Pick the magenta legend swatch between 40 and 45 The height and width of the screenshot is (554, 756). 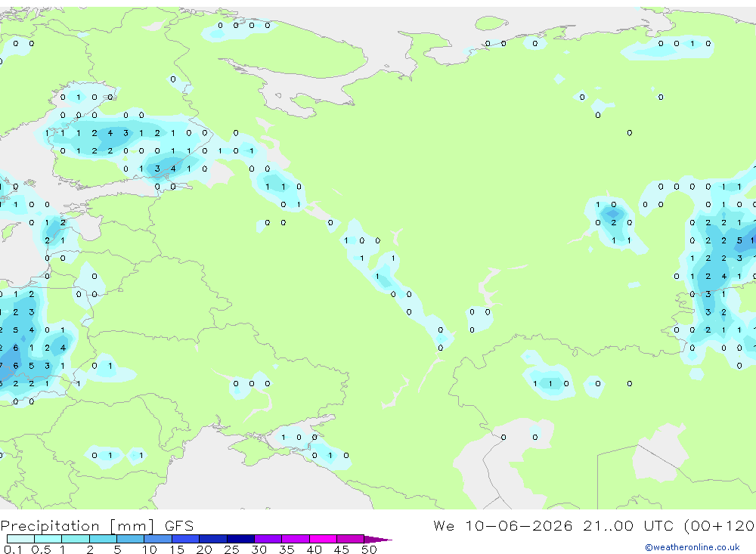pyautogui.click(x=323, y=539)
